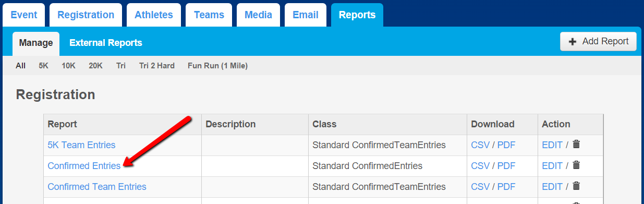Filter reports by 5K
This screenshot has height=204, width=644.
[x=43, y=66]
